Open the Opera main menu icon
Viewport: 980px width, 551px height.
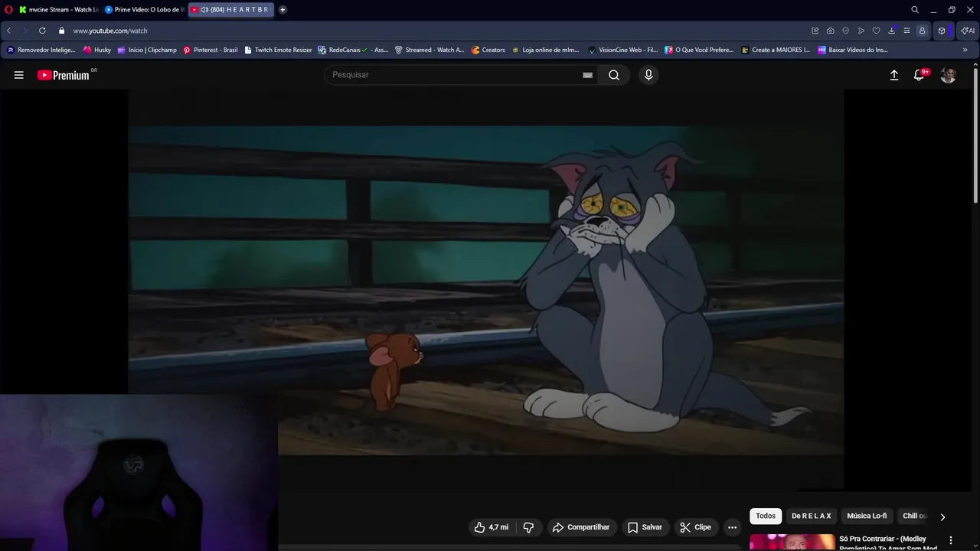point(8,10)
